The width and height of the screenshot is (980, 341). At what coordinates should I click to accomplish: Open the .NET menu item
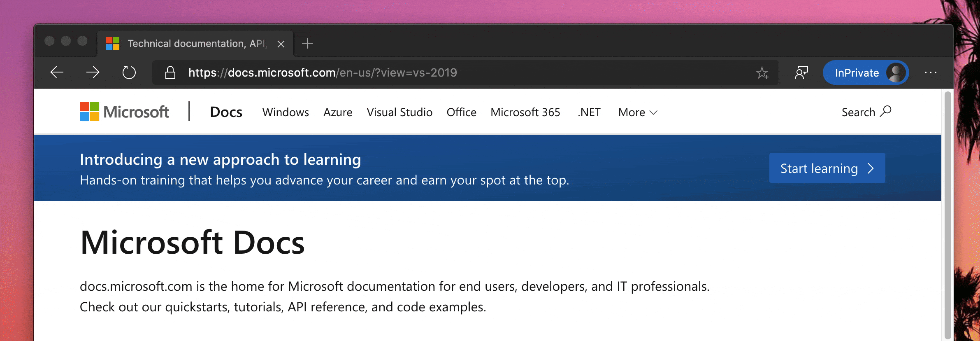pyautogui.click(x=589, y=112)
